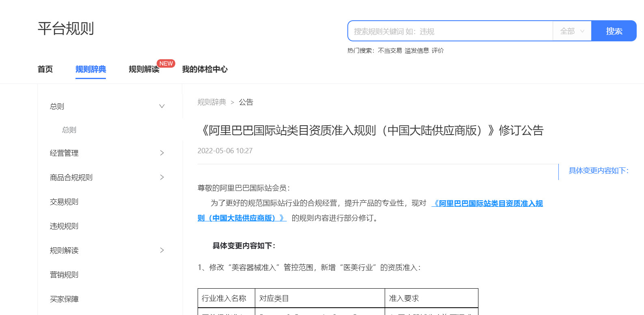
Task: Click the 规则辞典 breadcrumb link
Action: [212, 102]
